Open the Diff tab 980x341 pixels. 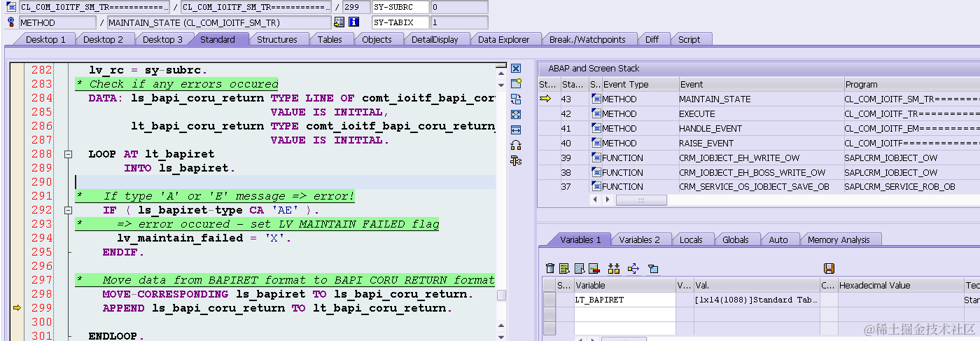tap(652, 39)
